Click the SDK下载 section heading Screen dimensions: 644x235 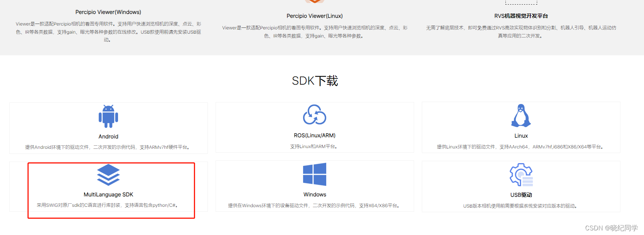[315, 81]
